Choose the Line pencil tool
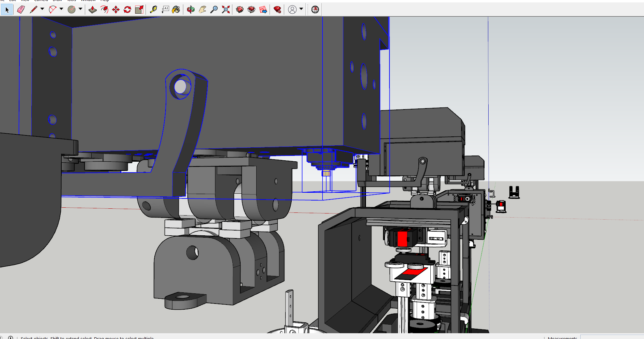Screen dimensions: 644x339 33,10
